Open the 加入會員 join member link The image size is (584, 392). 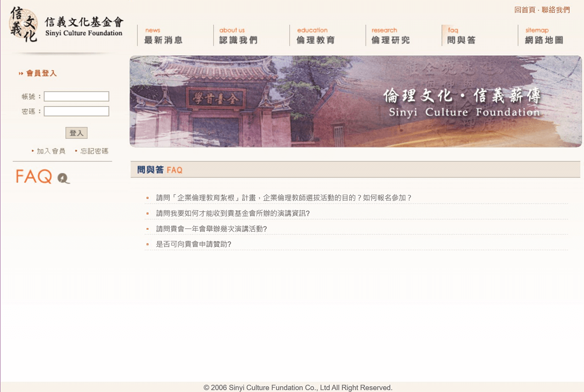click(x=51, y=151)
